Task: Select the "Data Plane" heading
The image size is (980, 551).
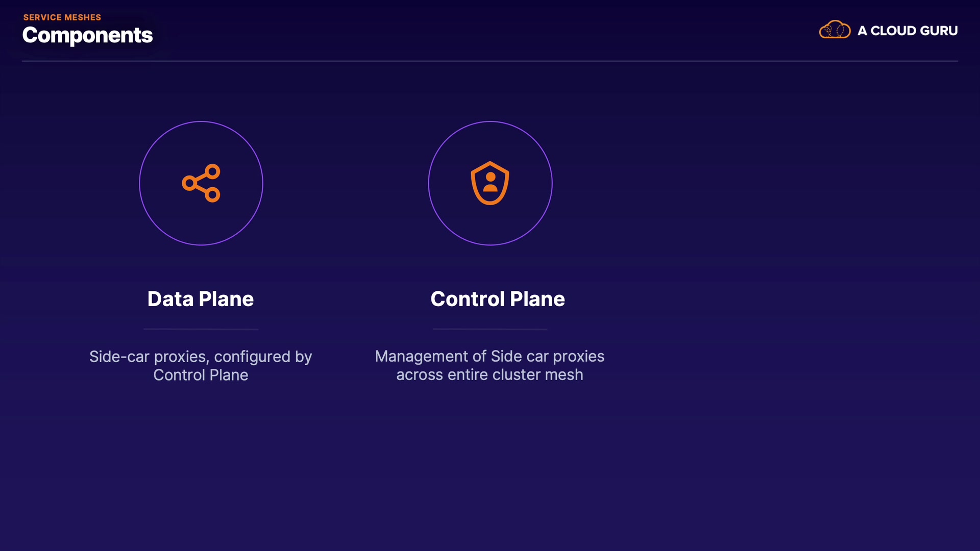Action: point(201,299)
